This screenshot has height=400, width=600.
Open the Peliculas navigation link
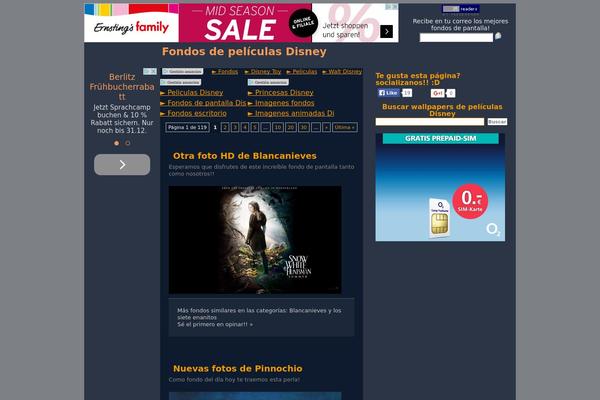point(302,72)
